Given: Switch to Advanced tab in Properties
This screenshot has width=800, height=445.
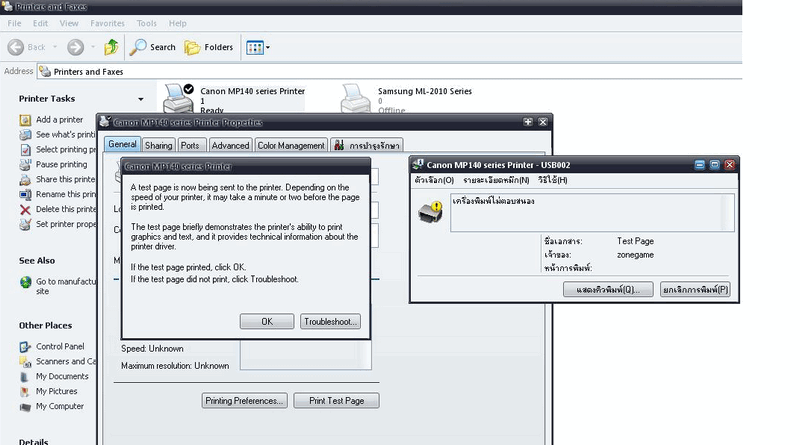Looking at the screenshot, I should pyautogui.click(x=230, y=145).
